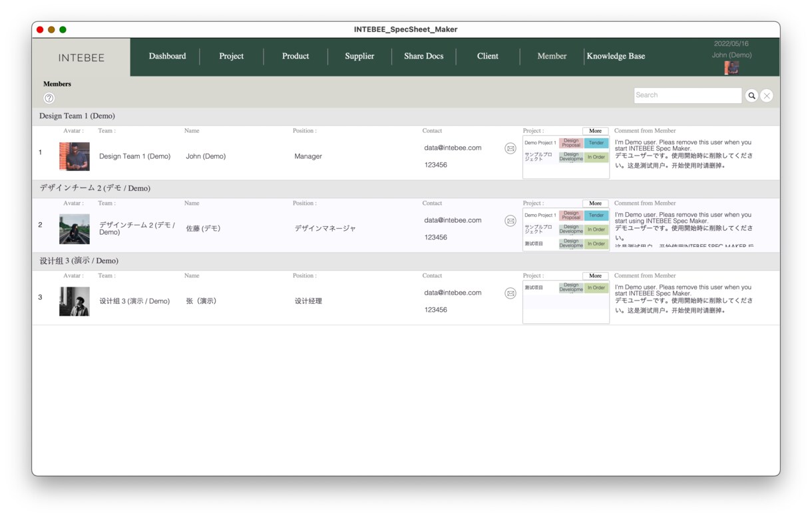Click blue Tender tag in 佐藤's projects
Image resolution: width=812 pixels, height=518 pixels.
tap(596, 215)
